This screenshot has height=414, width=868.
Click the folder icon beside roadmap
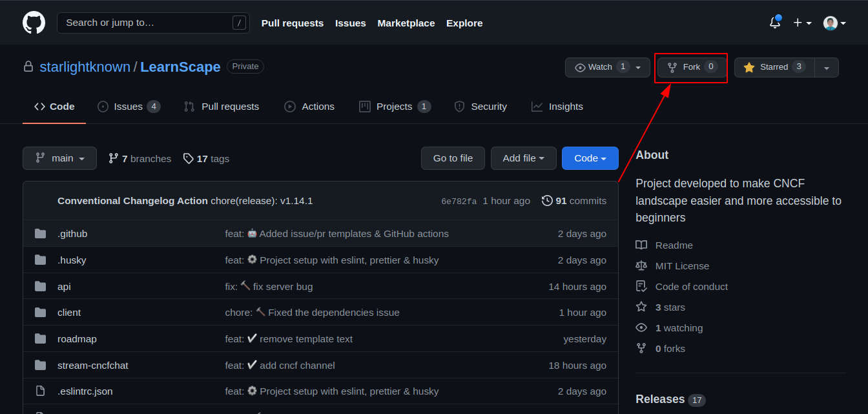tap(40, 339)
